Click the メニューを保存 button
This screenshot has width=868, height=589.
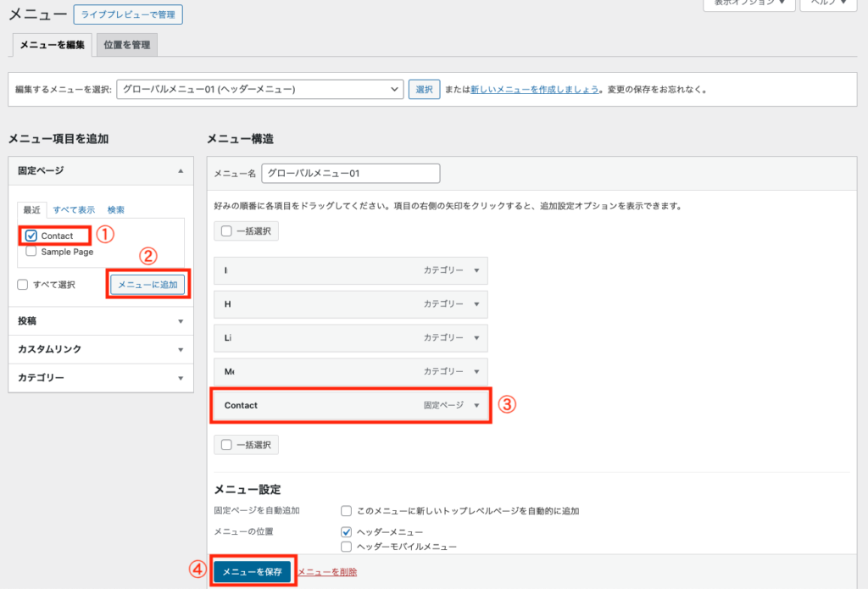253,572
